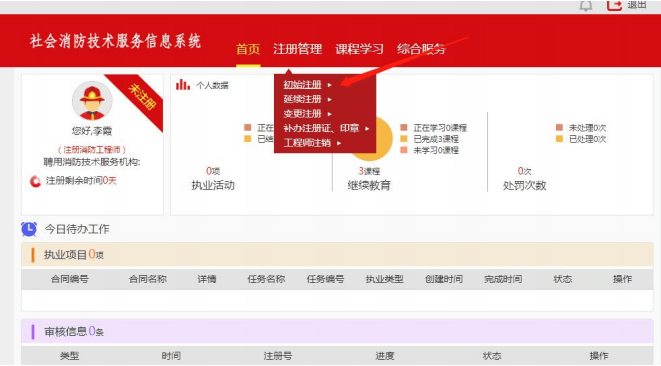
Task: Click the 执业活动 label
Action: (213, 186)
